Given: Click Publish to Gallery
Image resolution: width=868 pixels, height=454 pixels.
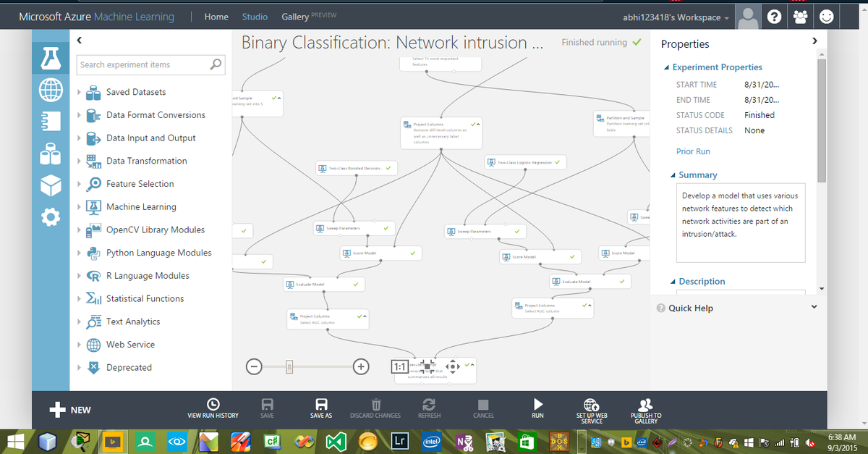Looking at the screenshot, I should tap(646, 411).
